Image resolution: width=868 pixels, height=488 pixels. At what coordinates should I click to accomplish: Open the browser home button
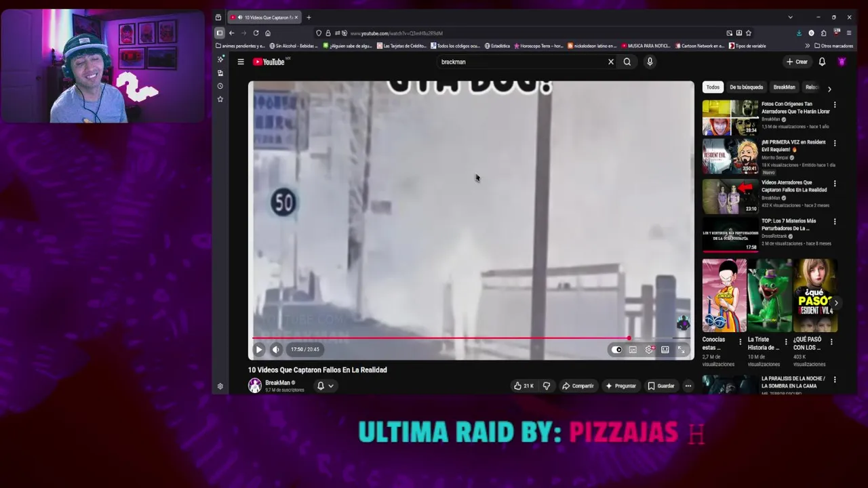tap(268, 33)
